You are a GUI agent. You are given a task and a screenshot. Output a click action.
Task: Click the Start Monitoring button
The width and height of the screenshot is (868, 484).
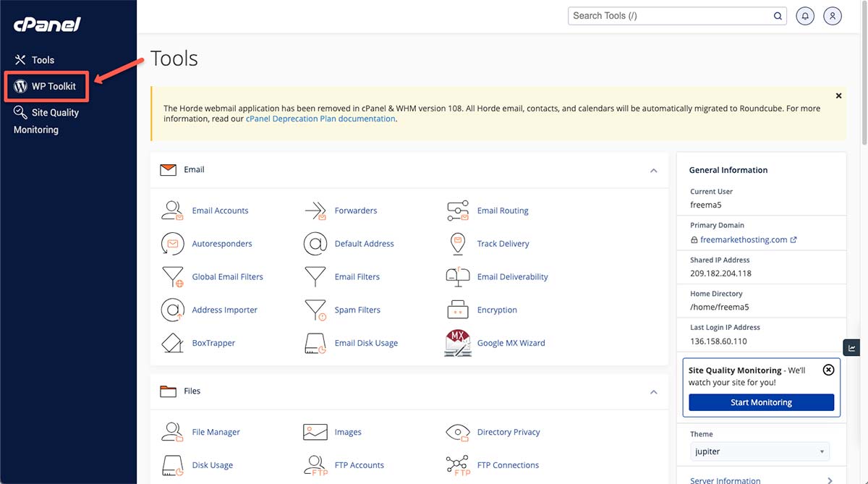(761, 402)
